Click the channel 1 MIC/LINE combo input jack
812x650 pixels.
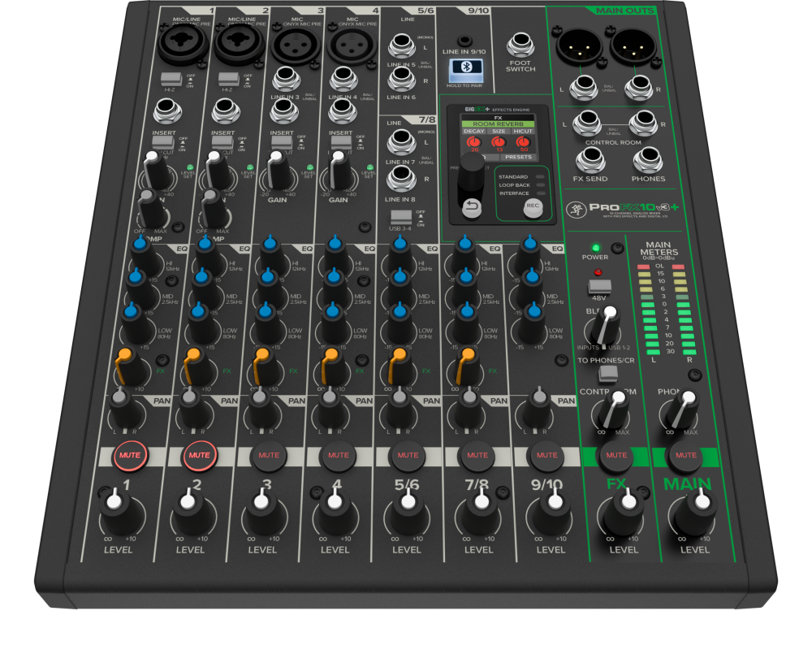tap(184, 45)
